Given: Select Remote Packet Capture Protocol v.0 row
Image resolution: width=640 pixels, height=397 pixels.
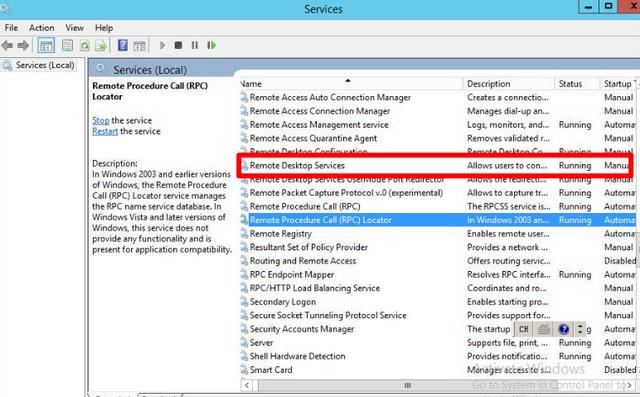Looking at the screenshot, I should tap(438, 193).
